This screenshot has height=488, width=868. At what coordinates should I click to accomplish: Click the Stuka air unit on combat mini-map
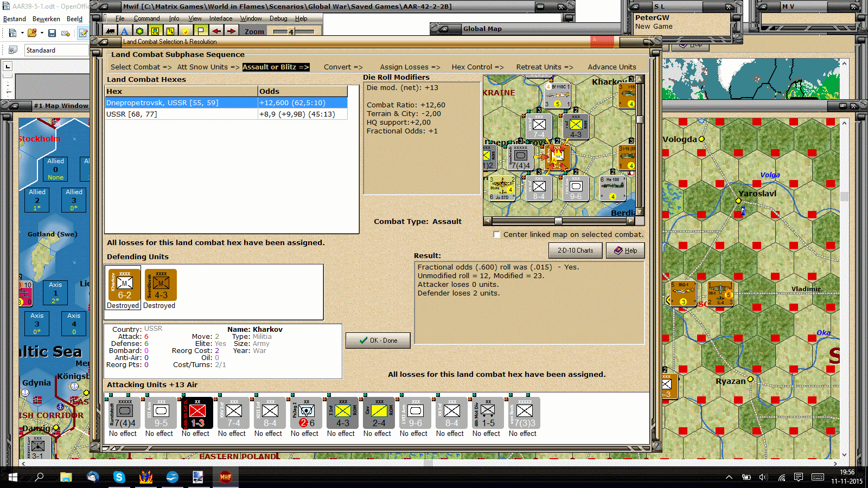click(502, 188)
